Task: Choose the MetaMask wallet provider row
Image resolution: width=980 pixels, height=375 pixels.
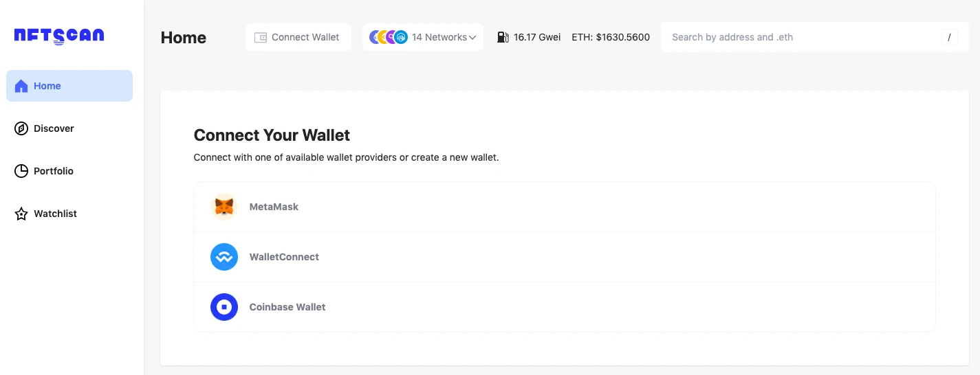Action: (x=564, y=207)
